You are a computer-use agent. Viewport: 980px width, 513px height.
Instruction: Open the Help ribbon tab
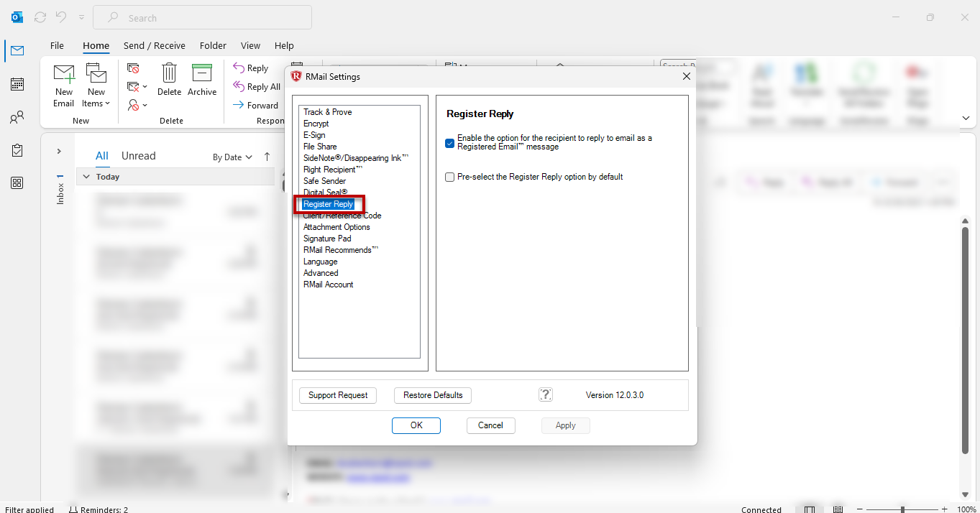(x=284, y=45)
